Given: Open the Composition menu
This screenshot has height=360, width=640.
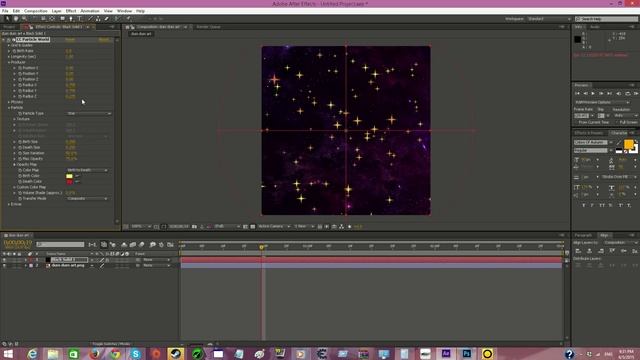Looking at the screenshot, I should point(36,11).
